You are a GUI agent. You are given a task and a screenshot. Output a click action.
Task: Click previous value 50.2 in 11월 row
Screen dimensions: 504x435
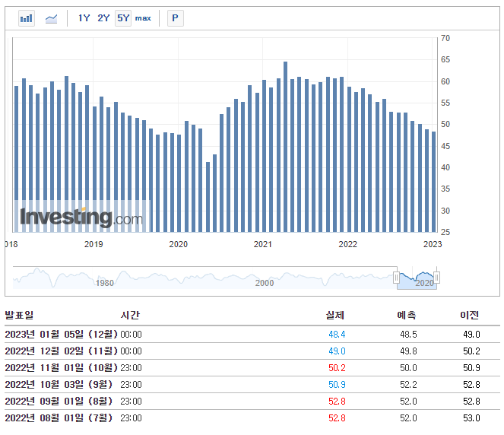coord(471,351)
